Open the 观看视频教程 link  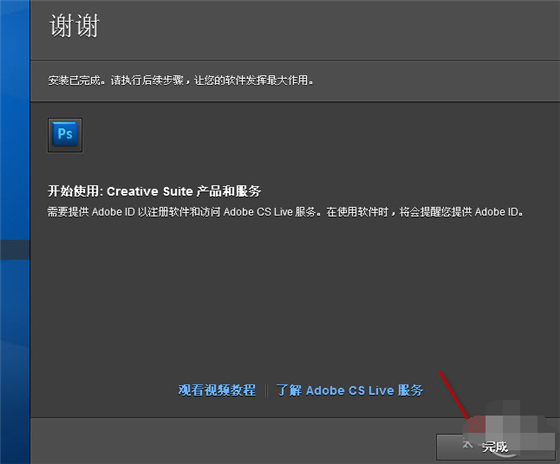tap(217, 390)
